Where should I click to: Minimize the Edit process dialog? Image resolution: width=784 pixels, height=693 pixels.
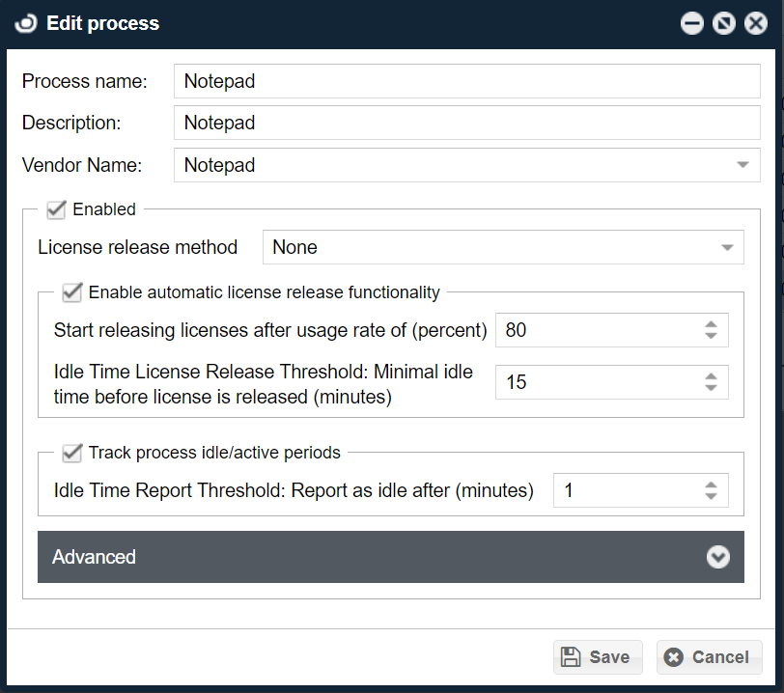(692, 23)
